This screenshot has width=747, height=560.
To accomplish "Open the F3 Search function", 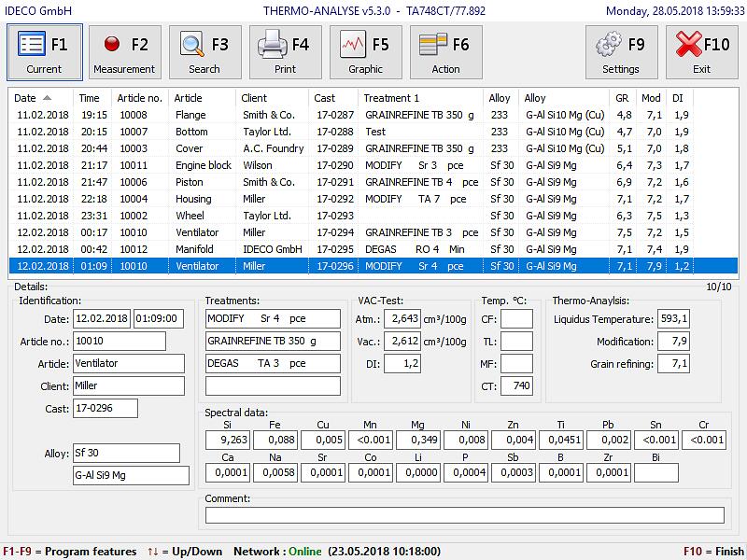I will click(204, 52).
